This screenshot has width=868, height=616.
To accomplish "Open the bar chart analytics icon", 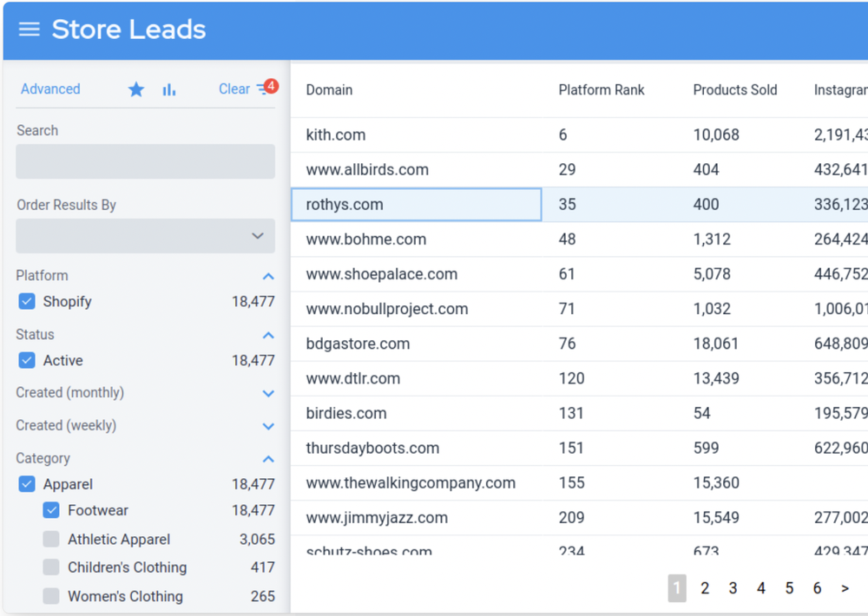I will pos(169,88).
